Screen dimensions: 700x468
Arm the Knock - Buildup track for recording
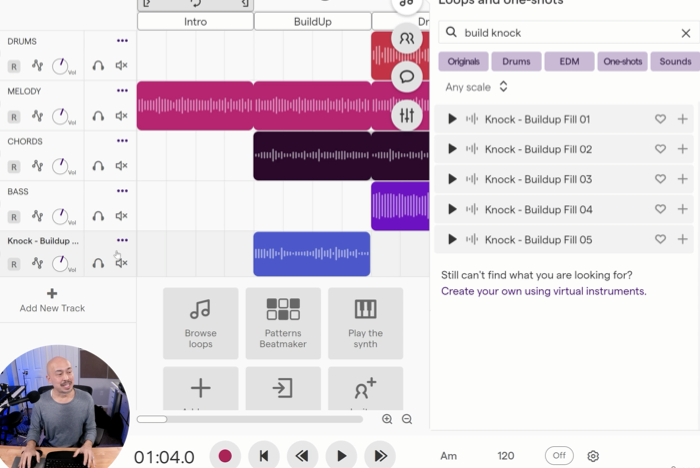[14, 264]
